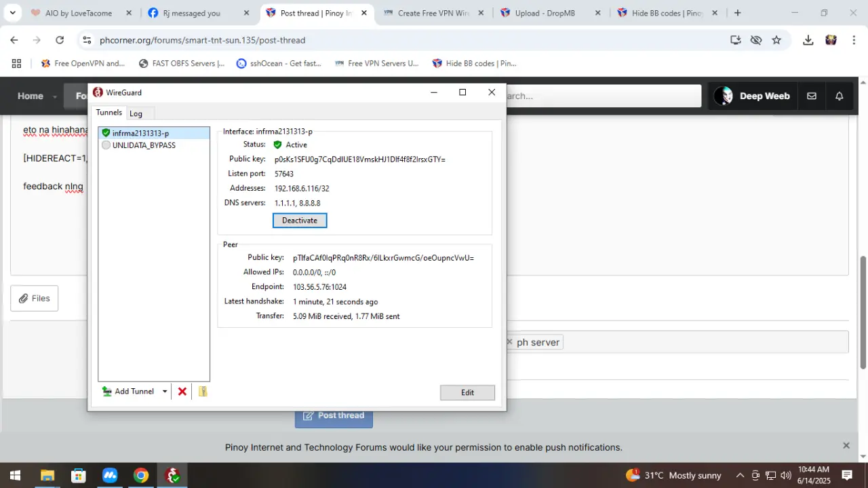This screenshot has width=868, height=488.
Task: Open Hide BB codes bookmark
Action: point(475,63)
